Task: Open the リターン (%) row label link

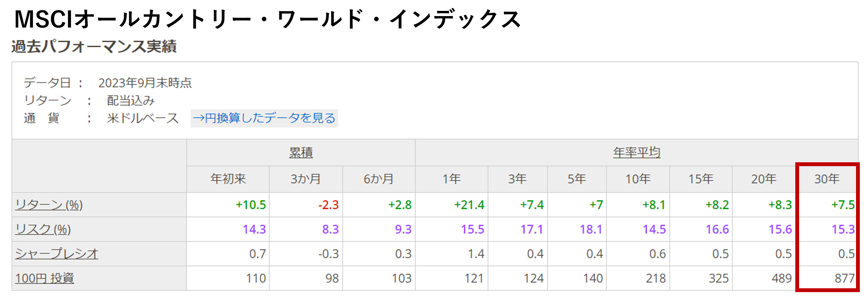Action: click(49, 205)
